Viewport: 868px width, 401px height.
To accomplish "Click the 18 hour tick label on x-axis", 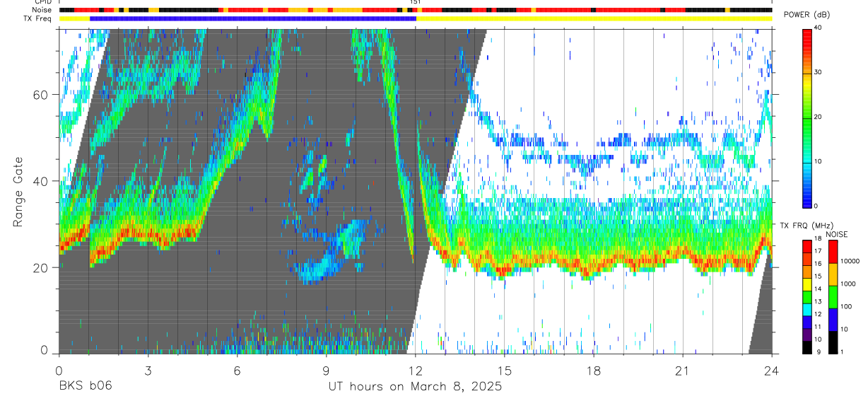I will (594, 371).
